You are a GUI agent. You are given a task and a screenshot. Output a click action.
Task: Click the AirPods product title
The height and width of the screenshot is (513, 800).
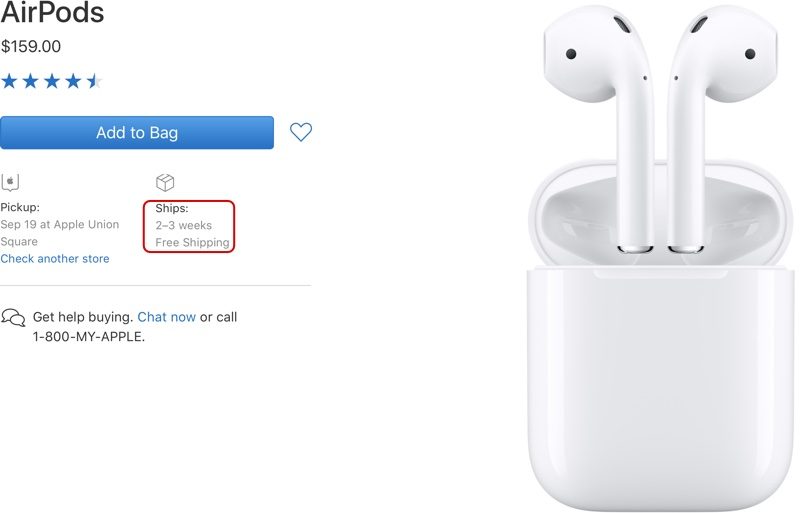pyautogui.click(x=52, y=12)
